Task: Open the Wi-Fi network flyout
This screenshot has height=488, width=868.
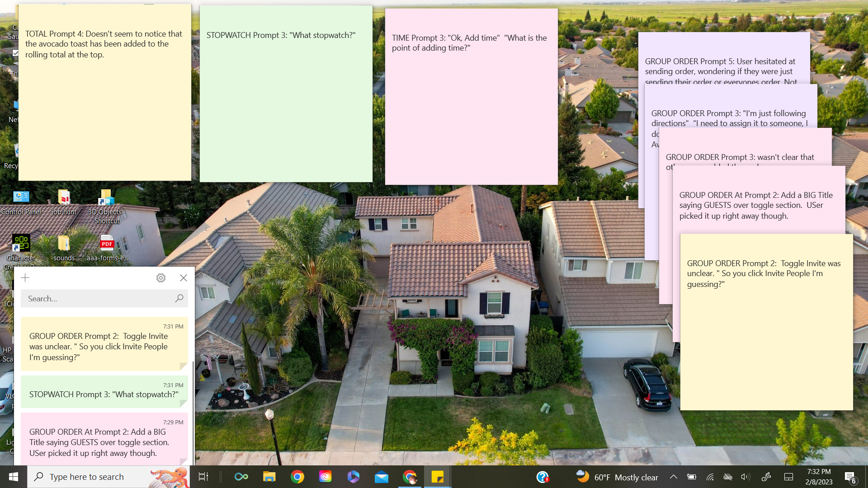Action: 710,477
